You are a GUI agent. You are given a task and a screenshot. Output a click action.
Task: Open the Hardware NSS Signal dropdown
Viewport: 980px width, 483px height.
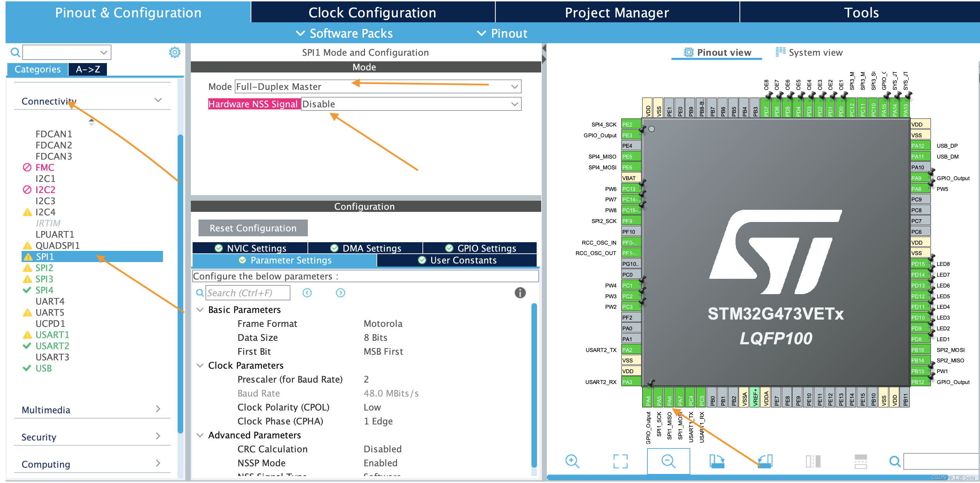[x=514, y=104]
